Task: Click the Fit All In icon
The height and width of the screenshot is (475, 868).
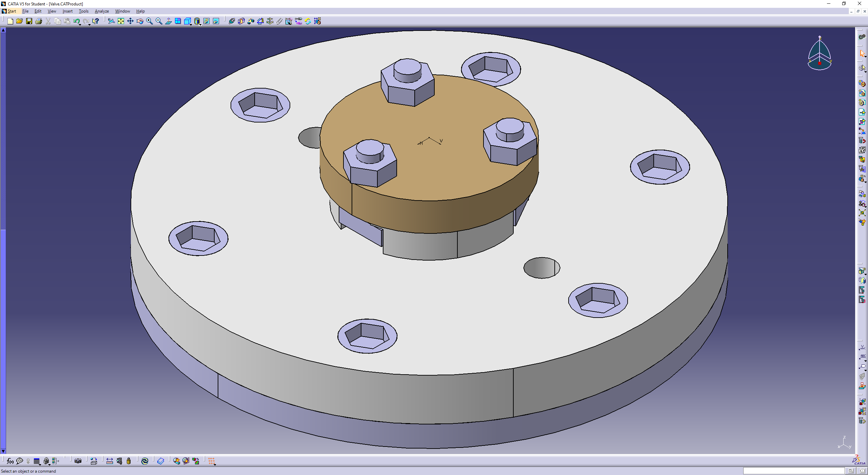Action: 121,21
